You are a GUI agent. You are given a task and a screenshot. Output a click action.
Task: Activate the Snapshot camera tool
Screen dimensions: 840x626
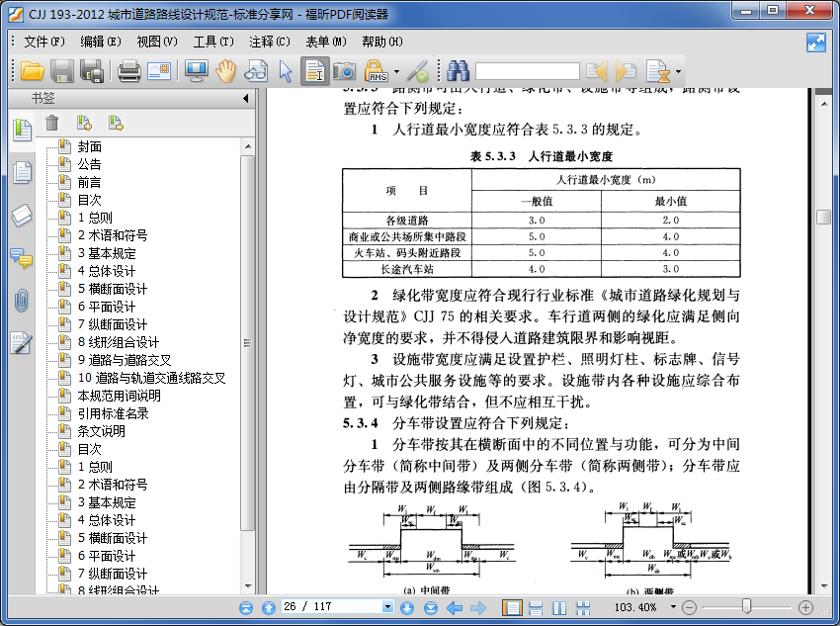click(344, 71)
